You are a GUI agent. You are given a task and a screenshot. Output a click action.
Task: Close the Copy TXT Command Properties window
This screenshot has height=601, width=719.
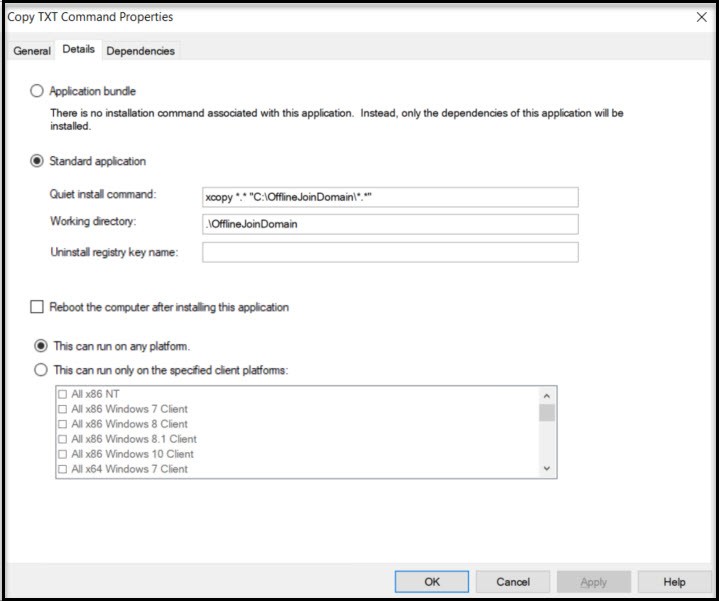click(x=701, y=17)
